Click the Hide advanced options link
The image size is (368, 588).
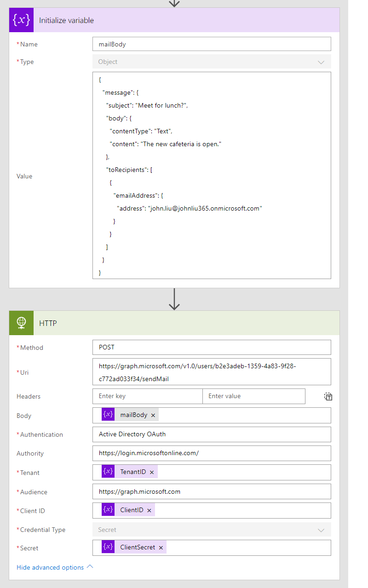50,567
